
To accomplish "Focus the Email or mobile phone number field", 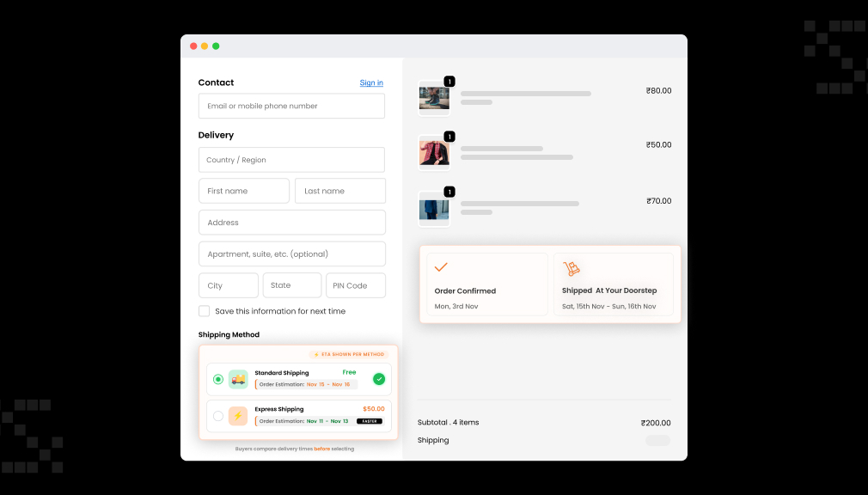I will point(291,106).
